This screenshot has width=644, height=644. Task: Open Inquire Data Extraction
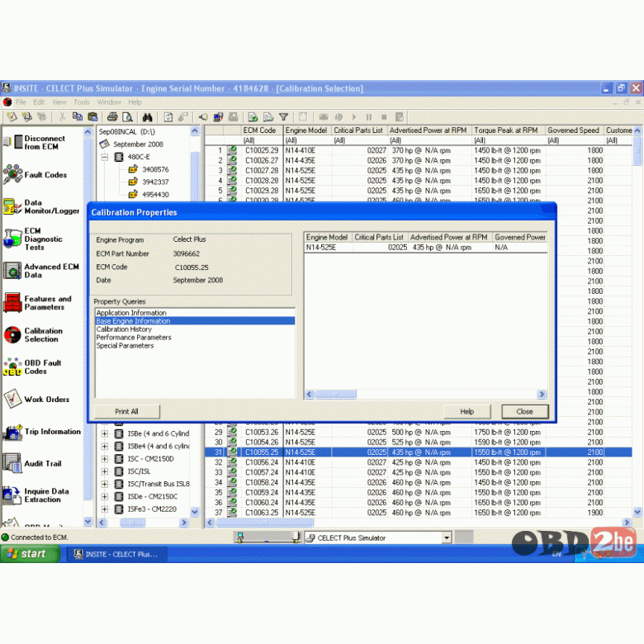click(x=37, y=495)
